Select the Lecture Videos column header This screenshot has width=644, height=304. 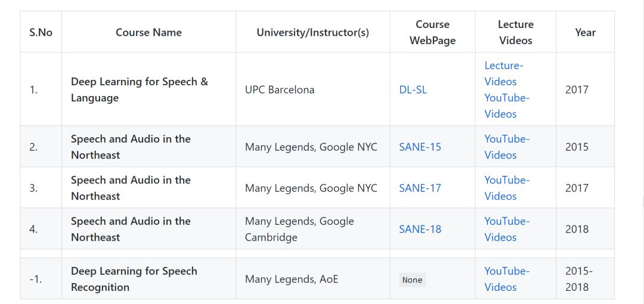click(515, 33)
